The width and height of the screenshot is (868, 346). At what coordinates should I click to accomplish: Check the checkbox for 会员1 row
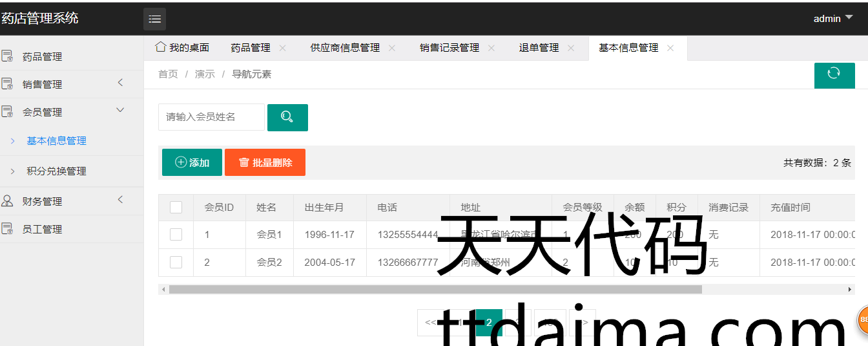[x=176, y=235]
